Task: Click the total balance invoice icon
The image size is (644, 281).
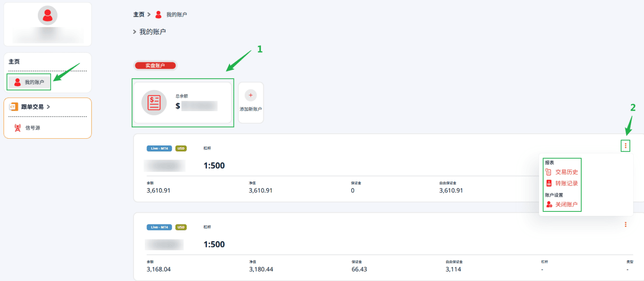Action: click(154, 103)
